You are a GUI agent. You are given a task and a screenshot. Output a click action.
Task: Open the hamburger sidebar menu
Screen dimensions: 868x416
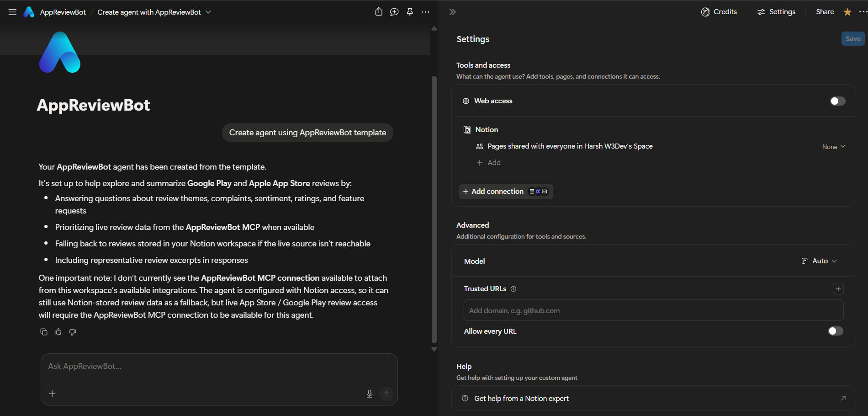tap(12, 12)
